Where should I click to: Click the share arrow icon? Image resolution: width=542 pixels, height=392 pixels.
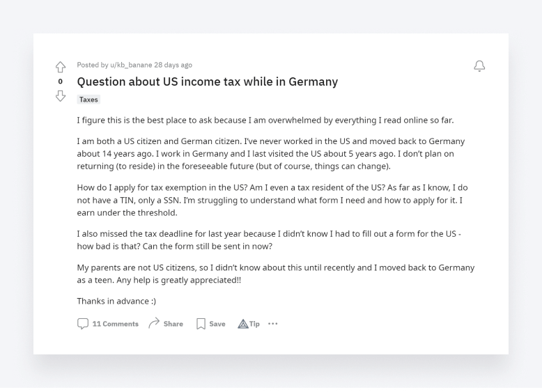click(154, 323)
